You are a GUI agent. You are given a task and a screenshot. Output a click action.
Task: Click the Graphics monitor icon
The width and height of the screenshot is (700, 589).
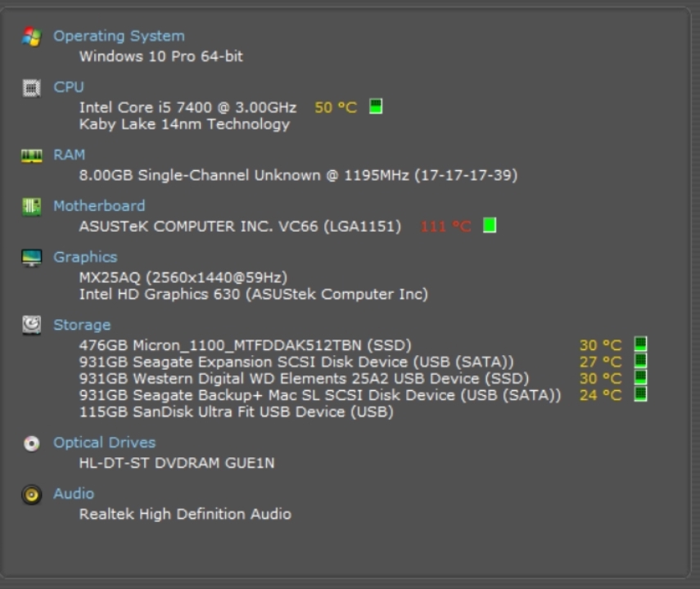coord(31,258)
